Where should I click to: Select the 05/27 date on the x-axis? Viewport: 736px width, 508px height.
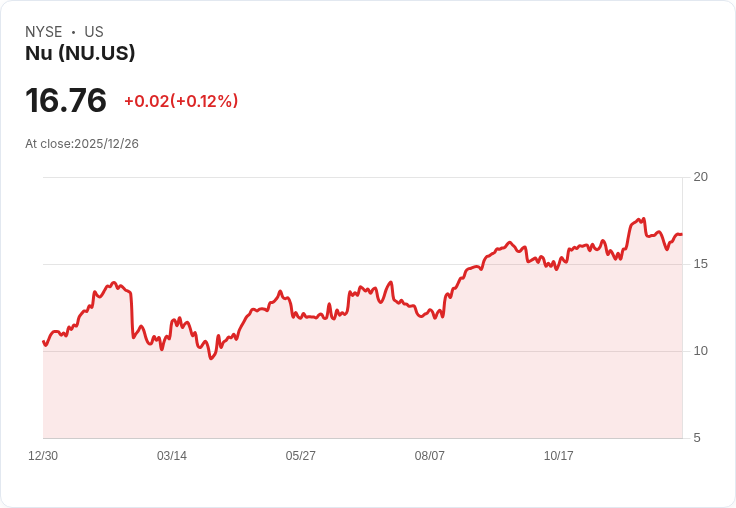301,456
